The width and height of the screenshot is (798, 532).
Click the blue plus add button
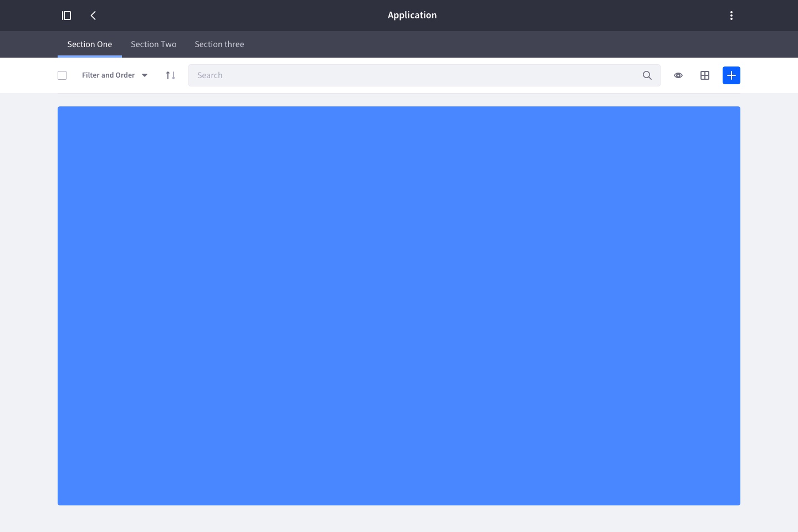731,75
